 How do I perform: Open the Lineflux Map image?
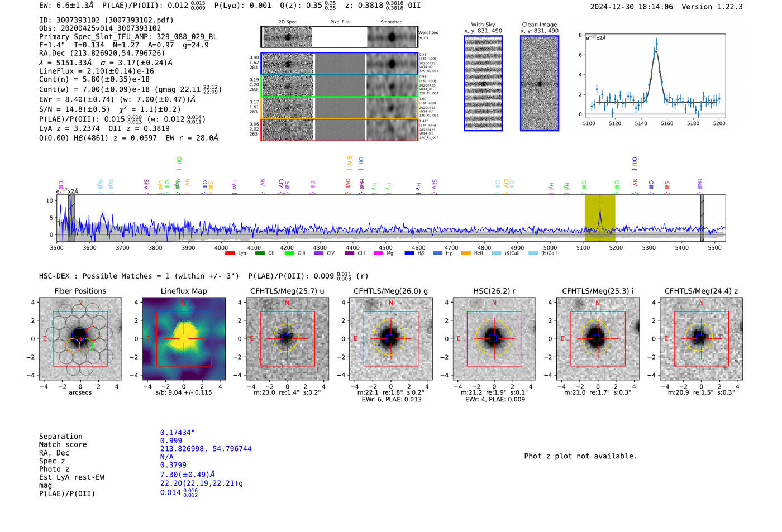click(184, 338)
